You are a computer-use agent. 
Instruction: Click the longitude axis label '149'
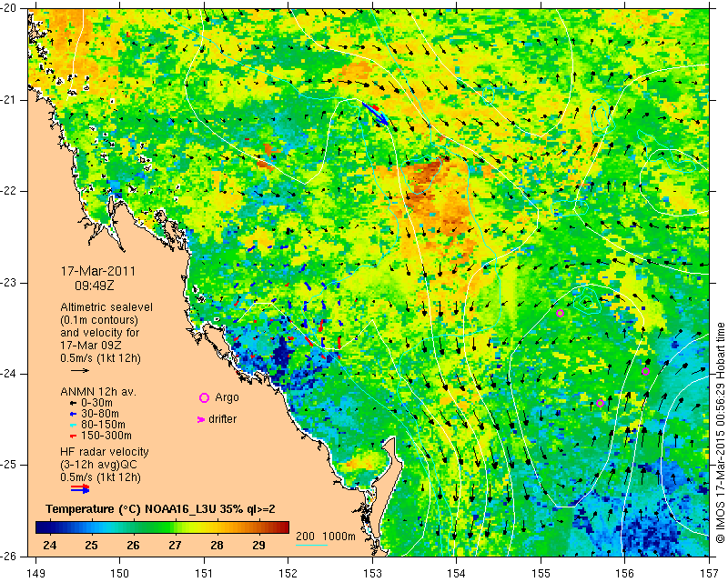pos(36,574)
